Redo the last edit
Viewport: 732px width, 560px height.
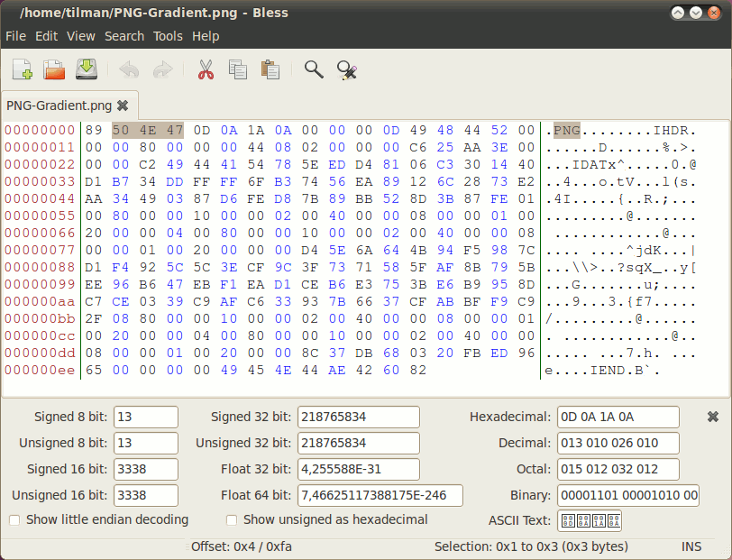pos(161,69)
